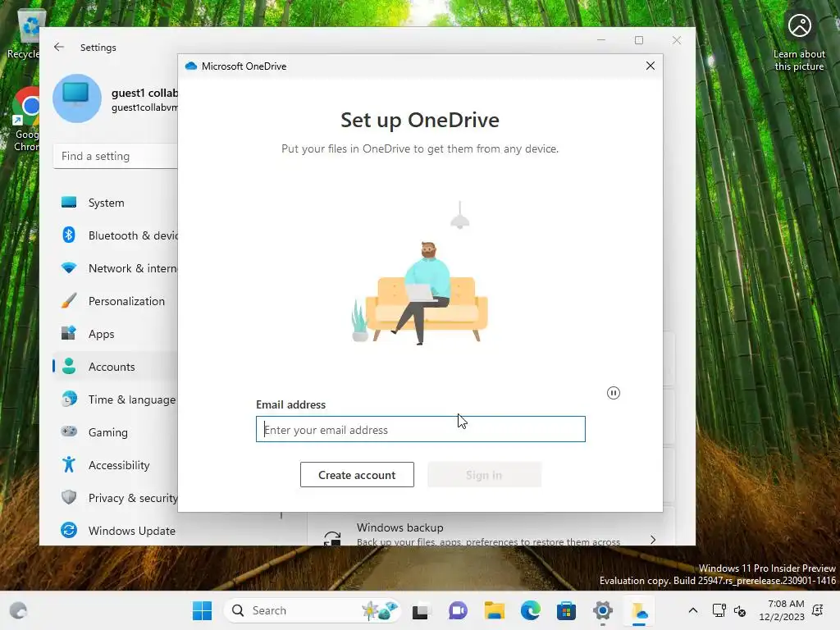The height and width of the screenshot is (630, 840).
Task: Open the Windows Start menu
Action: tap(202, 610)
